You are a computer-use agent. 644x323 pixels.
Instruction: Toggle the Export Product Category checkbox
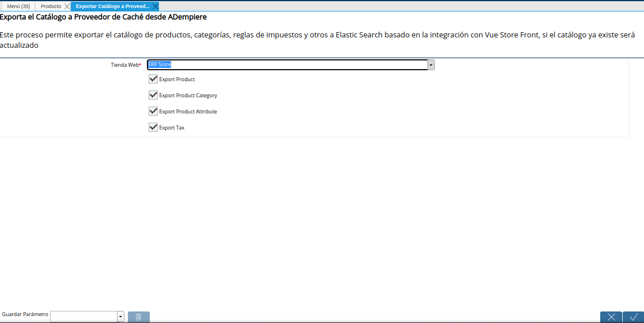pos(153,95)
